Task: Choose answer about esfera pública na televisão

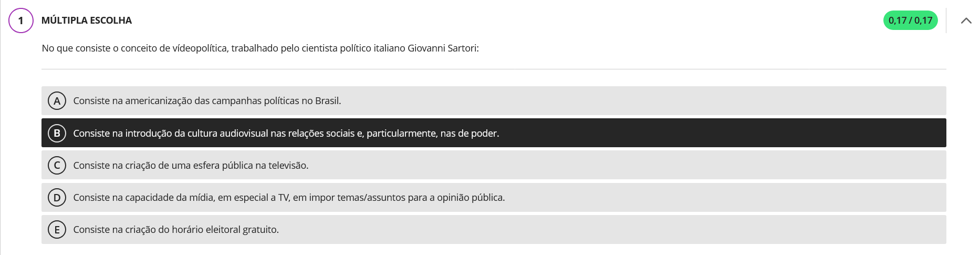Action: [191, 165]
